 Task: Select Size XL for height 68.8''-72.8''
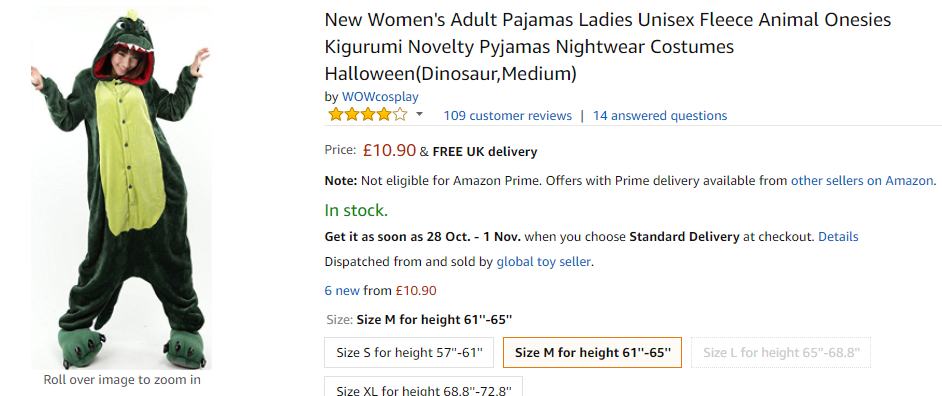tap(424, 386)
